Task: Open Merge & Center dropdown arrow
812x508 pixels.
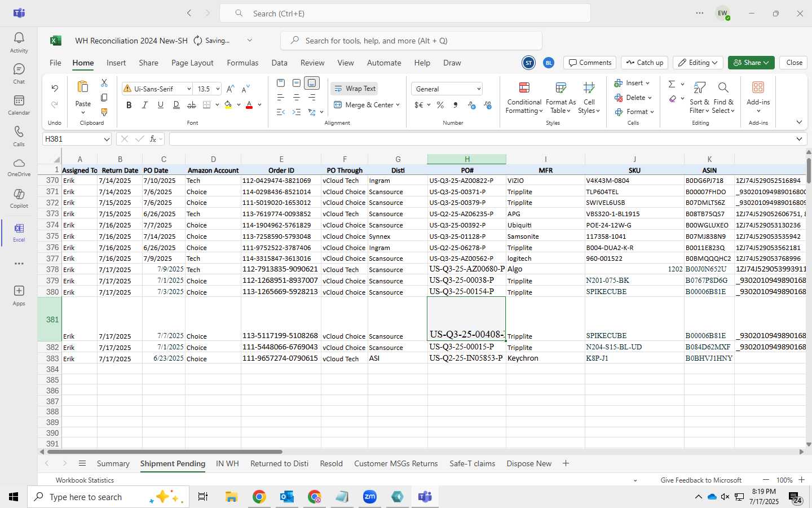Action: 398,105
